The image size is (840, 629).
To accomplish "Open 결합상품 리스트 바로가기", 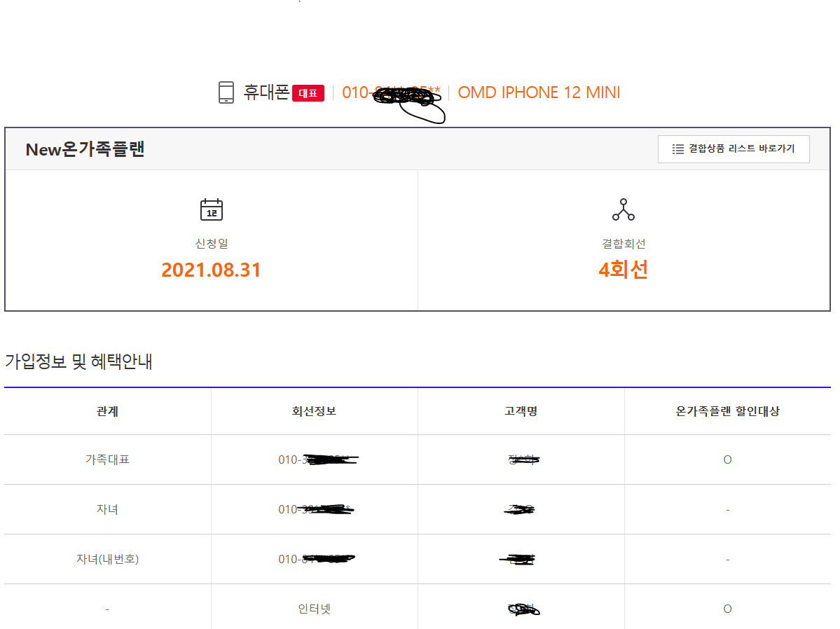I will point(733,149).
